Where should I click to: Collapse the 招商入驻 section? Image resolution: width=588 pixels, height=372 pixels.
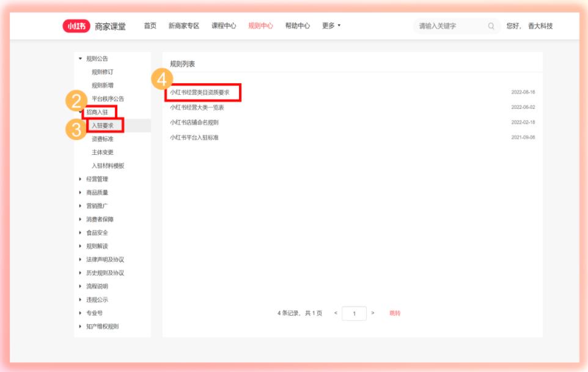click(97, 112)
